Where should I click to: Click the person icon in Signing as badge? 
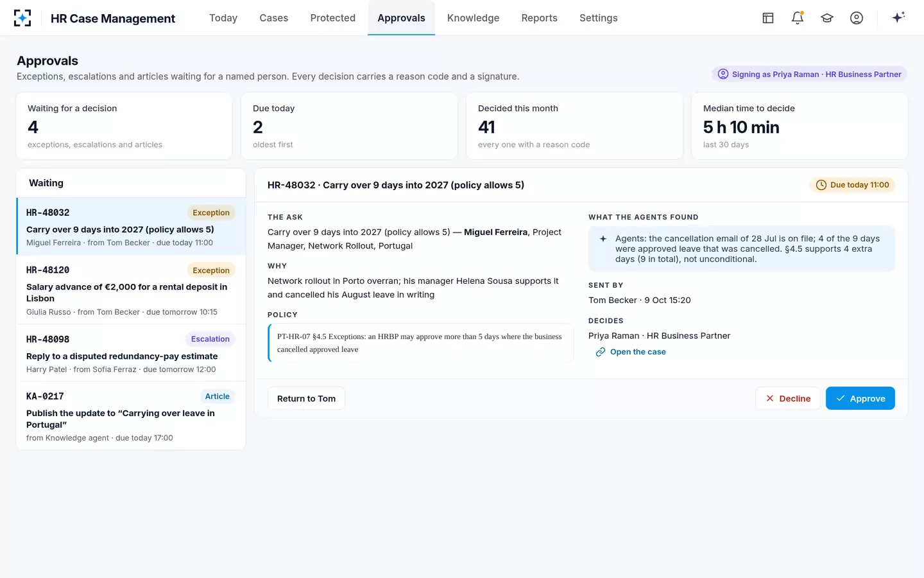723,74
